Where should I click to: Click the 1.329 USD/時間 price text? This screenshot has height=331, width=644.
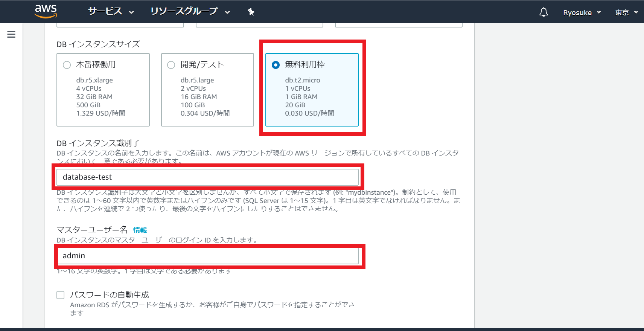tap(101, 113)
